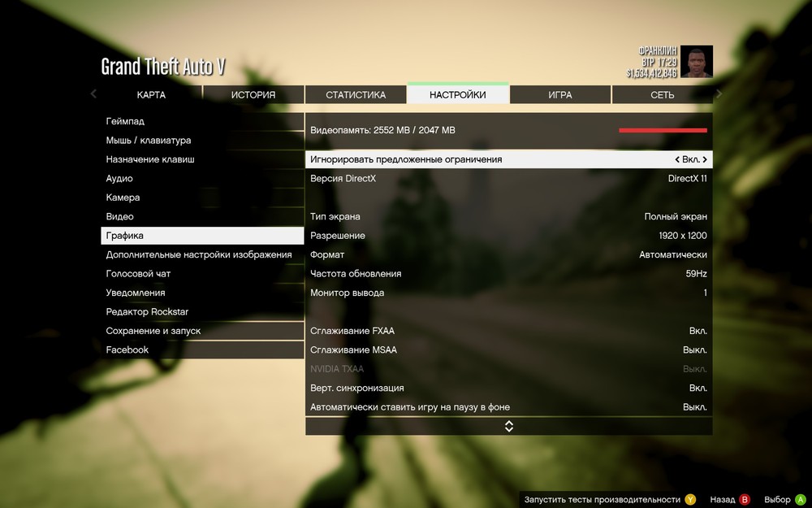Screen dimensions: 812x508
Task: Click Запустить тесты производительности
Action: [x=603, y=500]
